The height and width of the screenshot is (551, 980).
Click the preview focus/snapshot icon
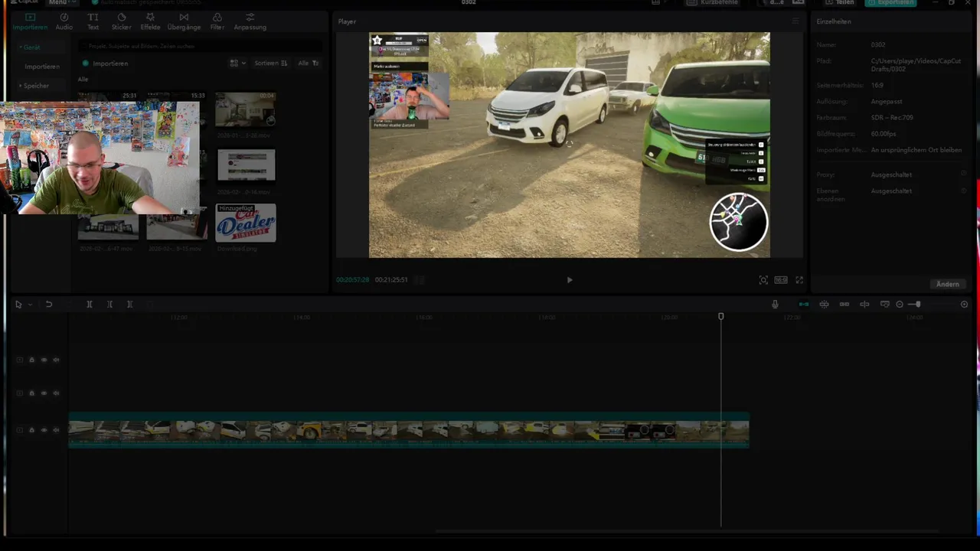[763, 280]
